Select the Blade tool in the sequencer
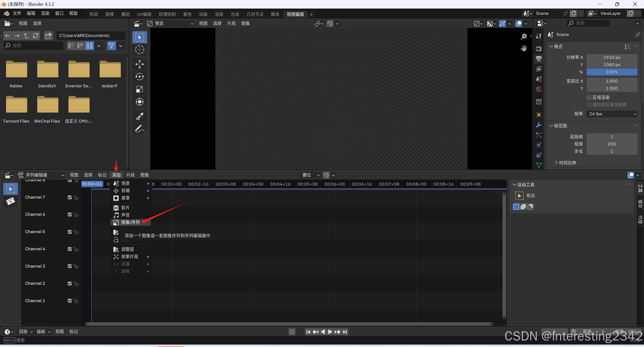Image resolution: width=644 pixels, height=347 pixels. pos(10,201)
